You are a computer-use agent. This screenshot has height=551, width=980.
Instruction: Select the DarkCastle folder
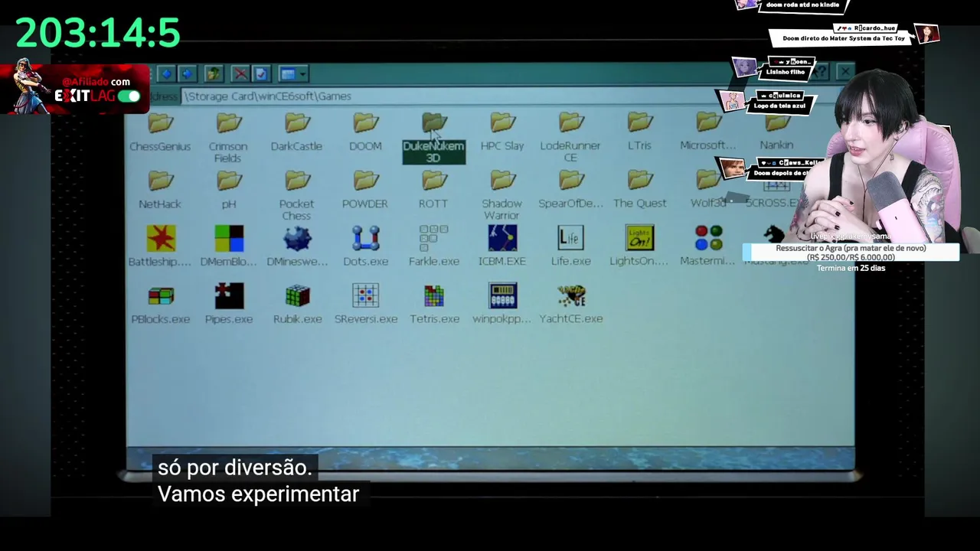coord(296,132)
